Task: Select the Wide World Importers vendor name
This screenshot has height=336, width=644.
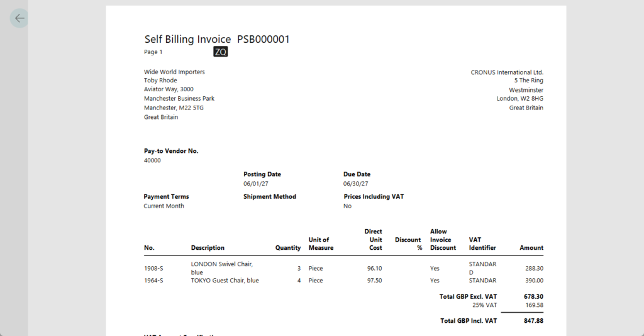Action: coord(174,72)
